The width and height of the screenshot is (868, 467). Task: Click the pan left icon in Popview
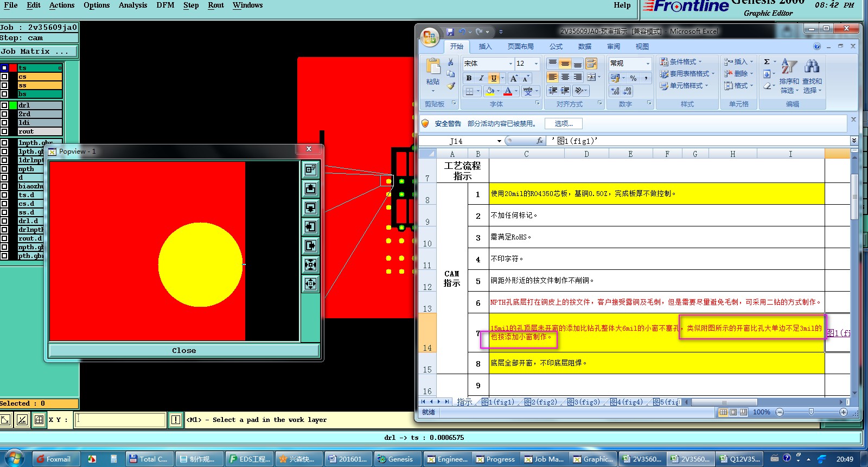310,226
